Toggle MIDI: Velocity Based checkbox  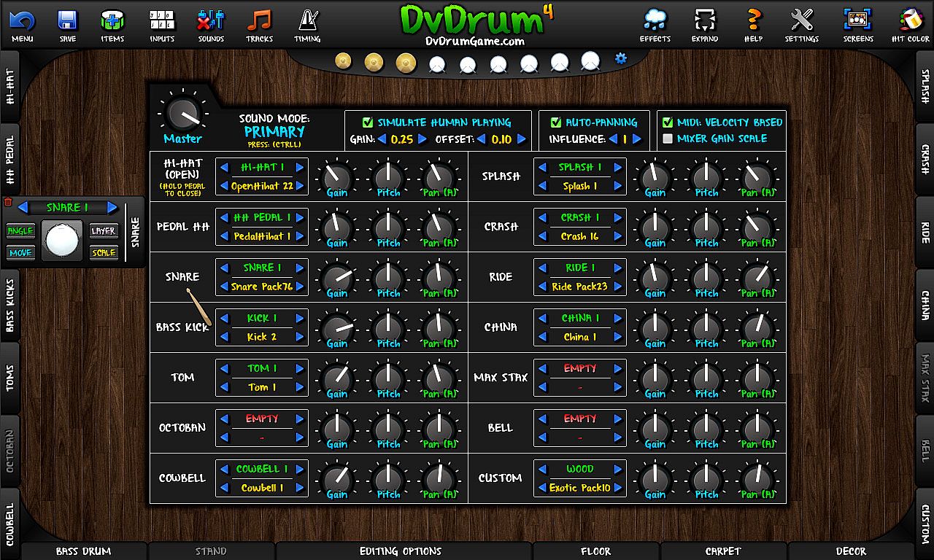[668, 122]
